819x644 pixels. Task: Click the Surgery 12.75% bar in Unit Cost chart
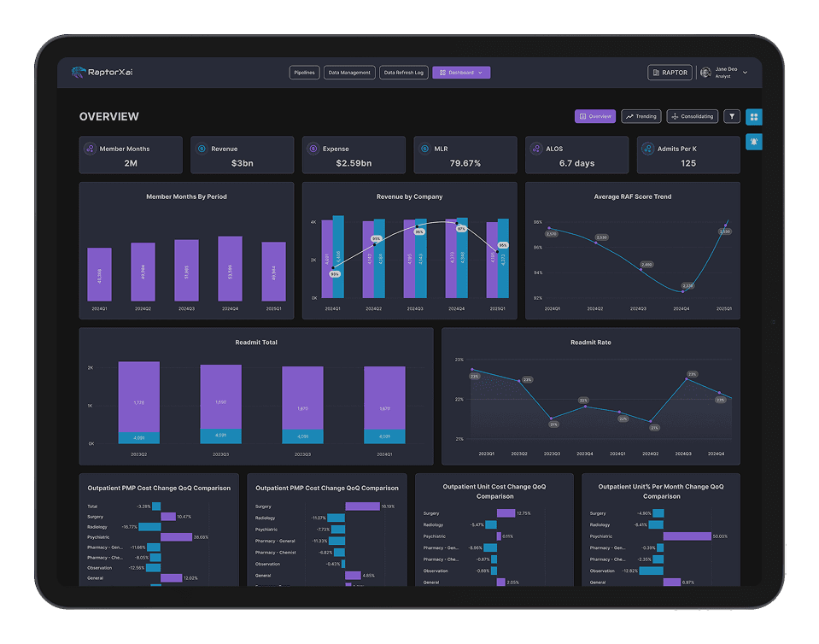click(506, 513)
